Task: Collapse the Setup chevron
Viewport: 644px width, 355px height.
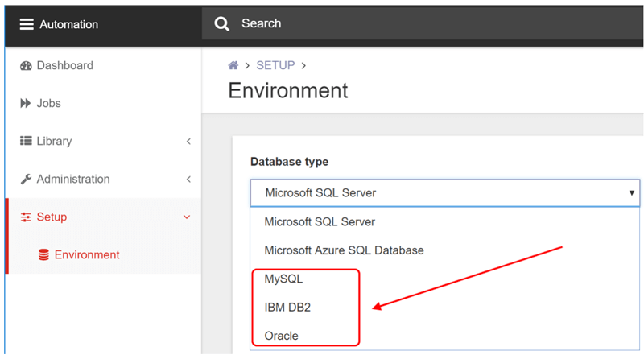Action: pyautogui.click(x=187, y=217)
